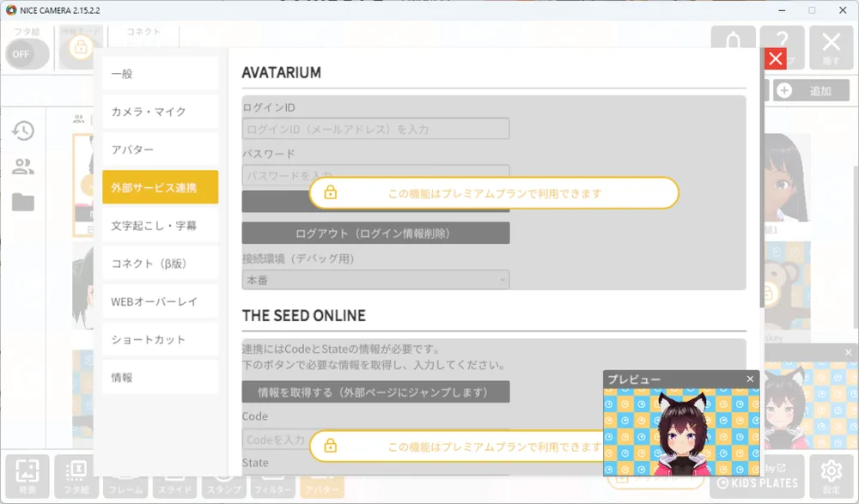Click the lock icon in top toolbar
Screen dimensions: 859x504
click(x=81, y=47)
